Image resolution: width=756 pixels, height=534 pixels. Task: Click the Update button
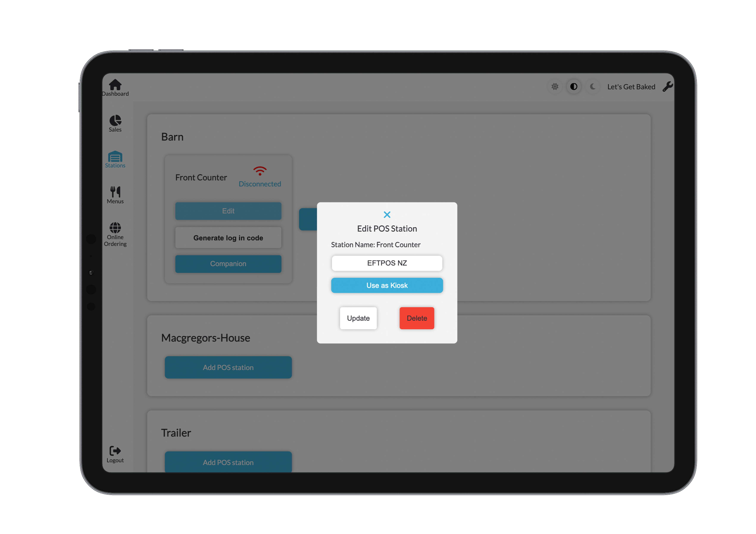click(x=358, y=318)
